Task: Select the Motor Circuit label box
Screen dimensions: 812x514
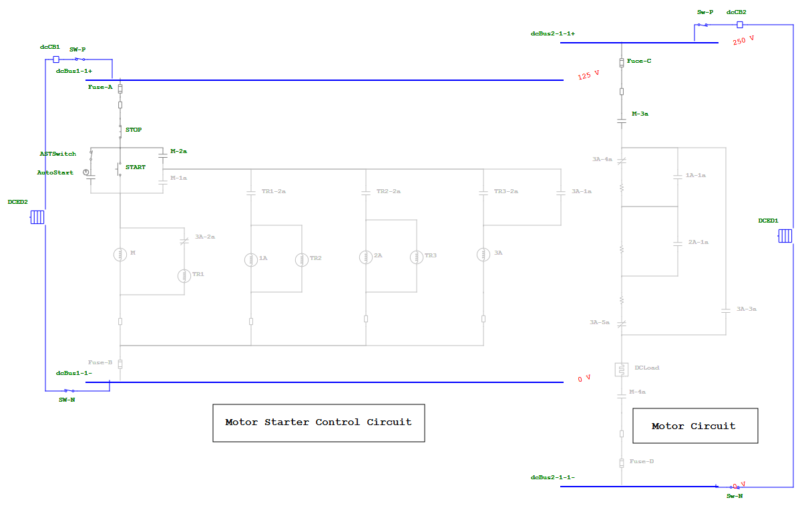Action: pos(695,426)
